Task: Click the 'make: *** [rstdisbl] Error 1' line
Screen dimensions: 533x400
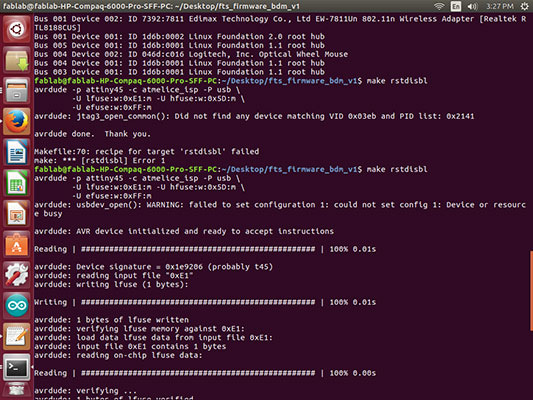Action: [x=100, y=160]
